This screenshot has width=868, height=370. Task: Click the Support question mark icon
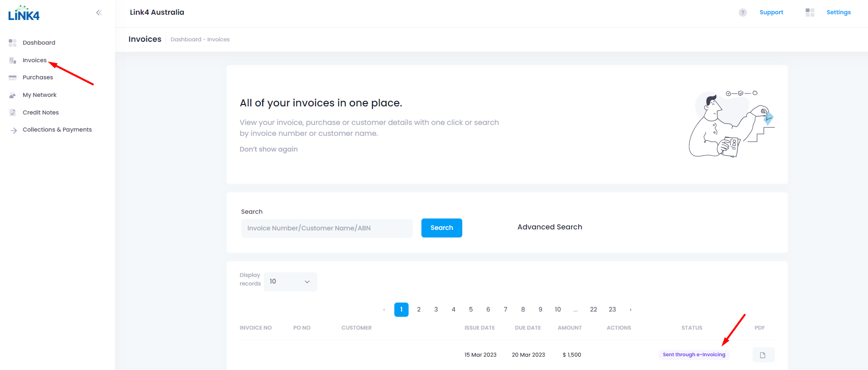click(x=743, y=12)
